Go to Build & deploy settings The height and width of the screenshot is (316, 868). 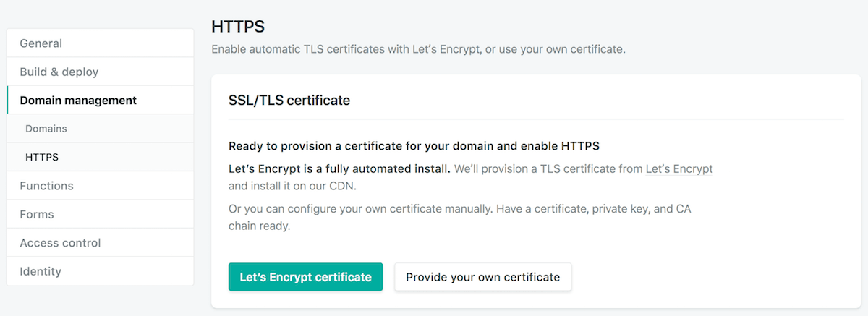coord(59,72)
